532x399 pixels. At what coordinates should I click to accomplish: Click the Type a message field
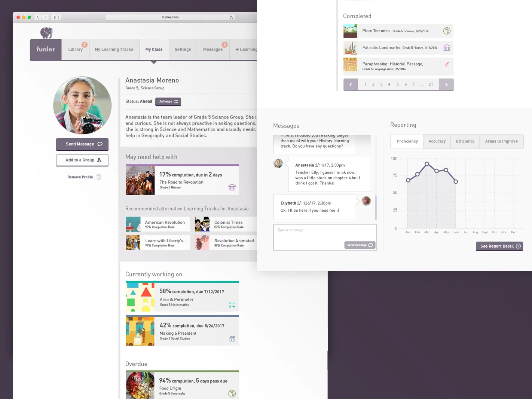325,237
